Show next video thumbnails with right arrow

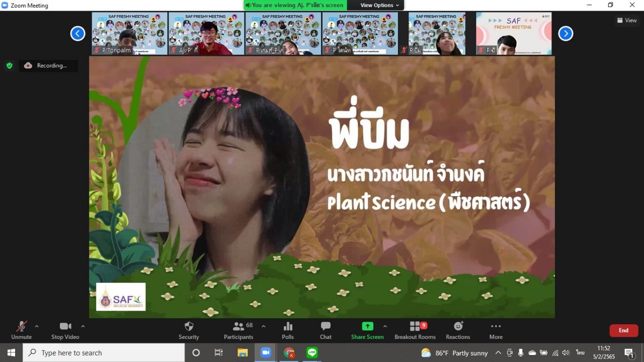(566, 34)
